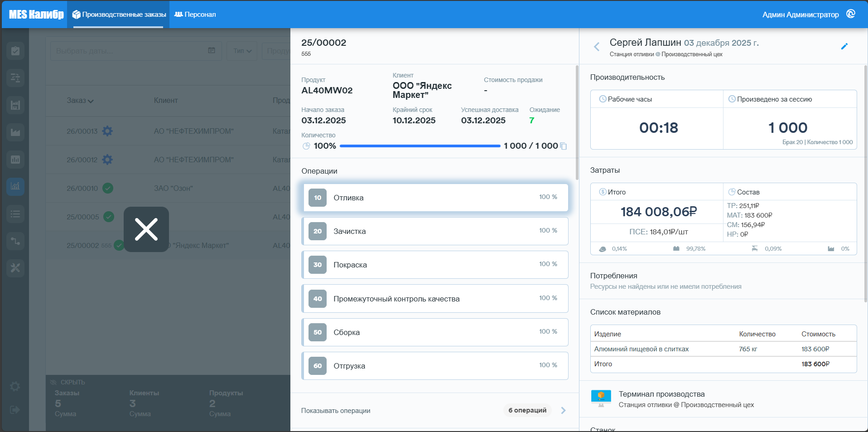Close the order details overlay with the X
Image resolution: width=868 pixels, height=432 pixels.
tap(146, 229)
